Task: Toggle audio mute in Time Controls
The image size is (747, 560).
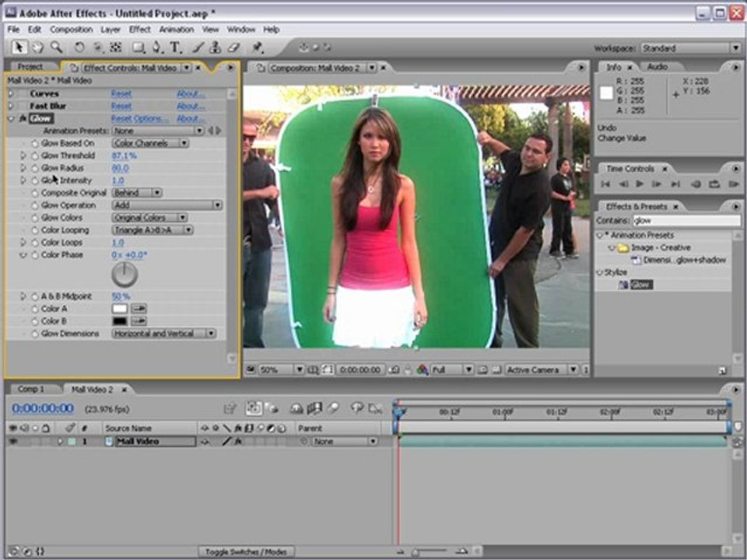Action: click(x=696, y=184)
